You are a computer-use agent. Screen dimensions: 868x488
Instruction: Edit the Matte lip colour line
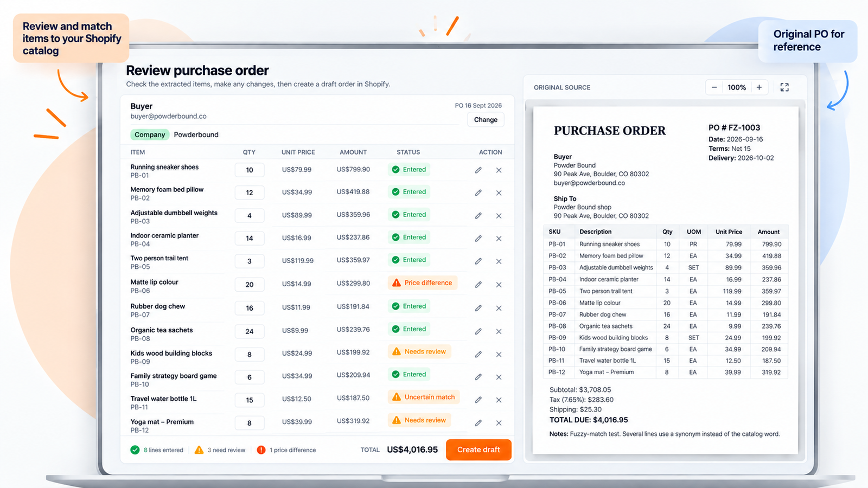tap(478, 285)
